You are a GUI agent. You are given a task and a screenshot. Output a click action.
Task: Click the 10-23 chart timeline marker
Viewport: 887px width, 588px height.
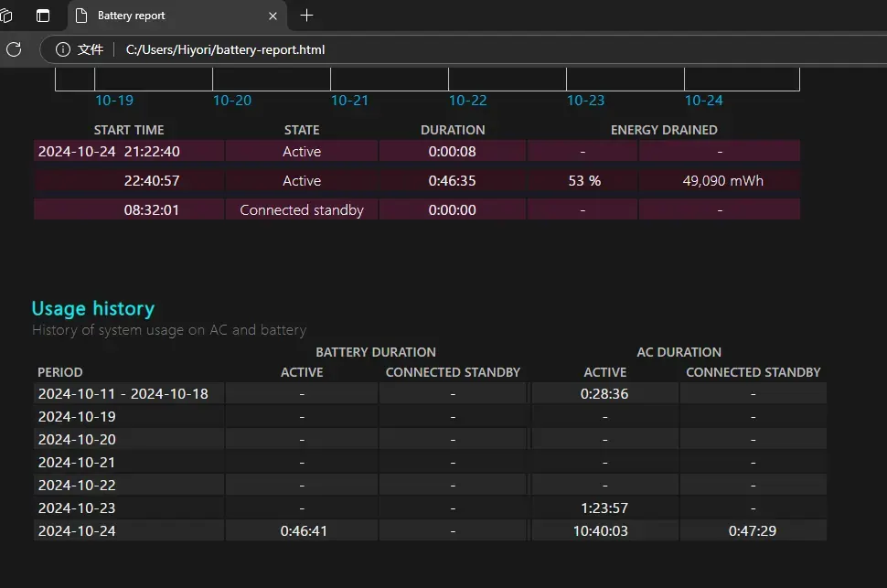click(x=586, y=101)
